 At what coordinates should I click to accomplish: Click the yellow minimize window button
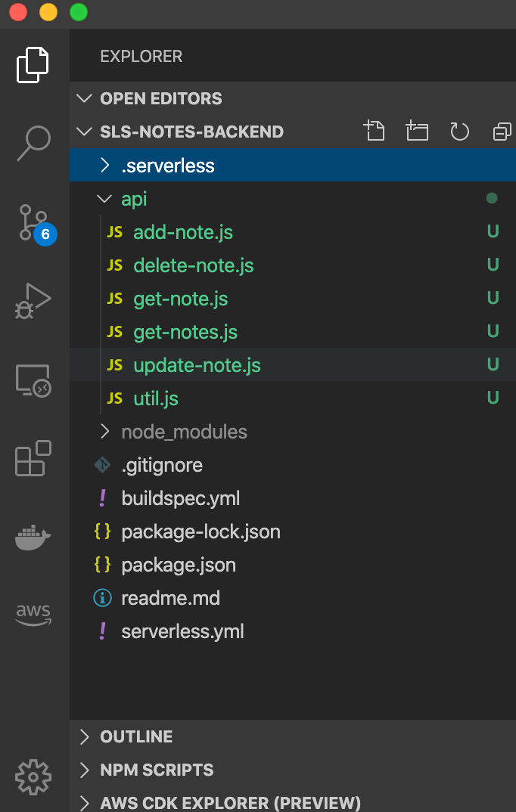(48, 12)
